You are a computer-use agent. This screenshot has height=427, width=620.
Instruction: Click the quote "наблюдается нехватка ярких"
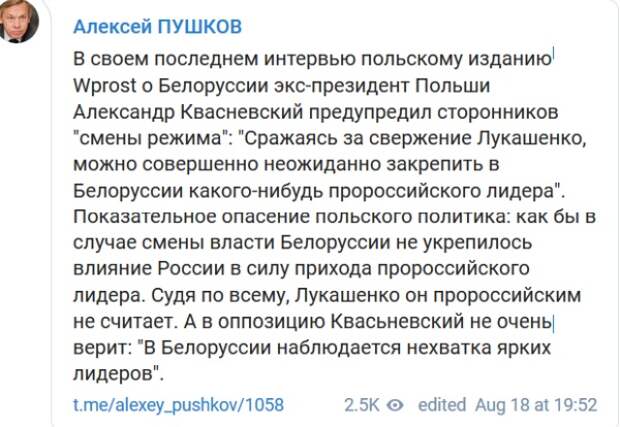click(x=414, y=348)
